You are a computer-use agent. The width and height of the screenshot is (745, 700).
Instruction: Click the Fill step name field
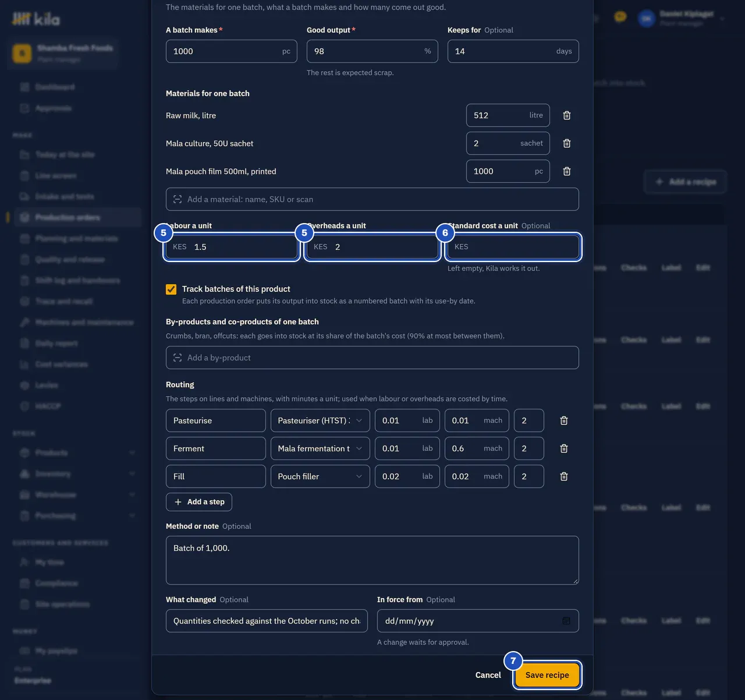216,476
